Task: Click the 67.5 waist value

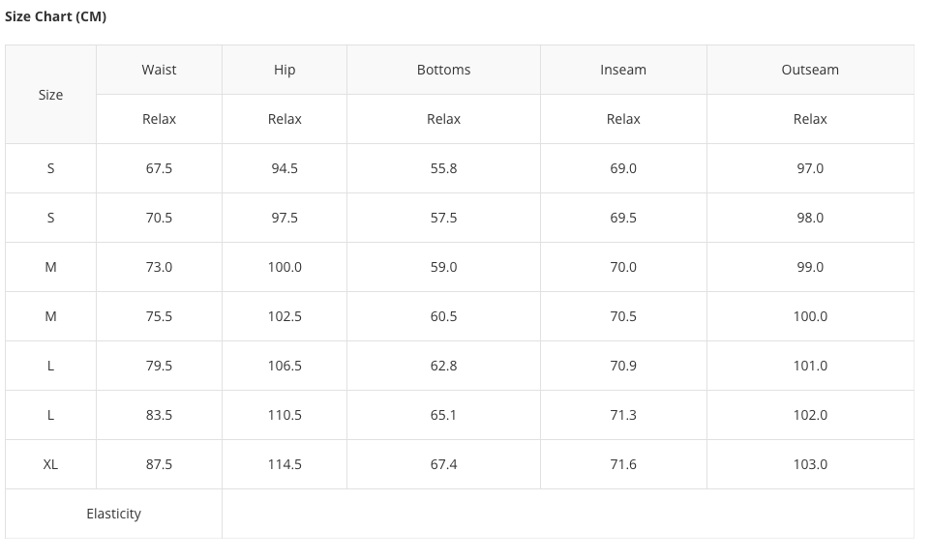Action: tap(159, 168)
